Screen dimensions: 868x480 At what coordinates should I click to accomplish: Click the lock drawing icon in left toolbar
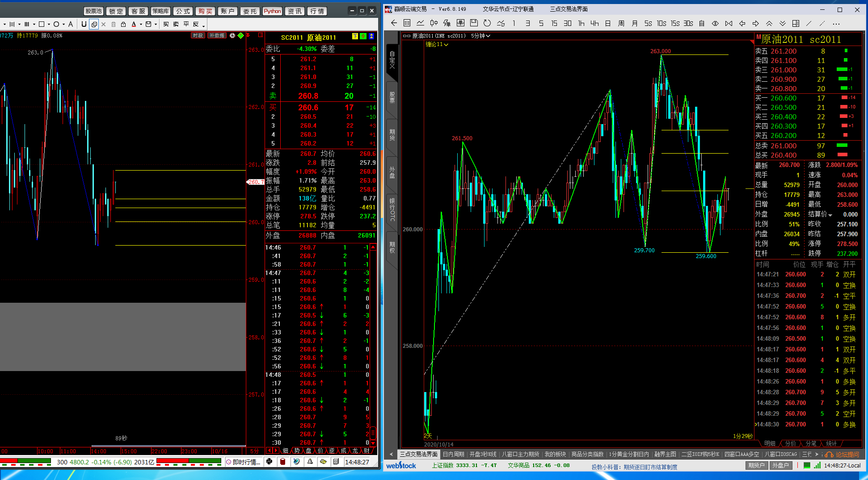123,24
